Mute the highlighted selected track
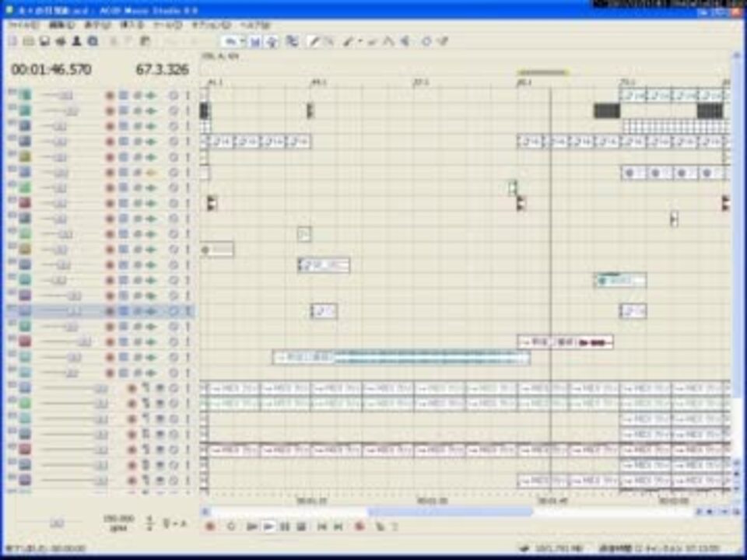Viewport: 747px width, 560px height. pos(174,311)
